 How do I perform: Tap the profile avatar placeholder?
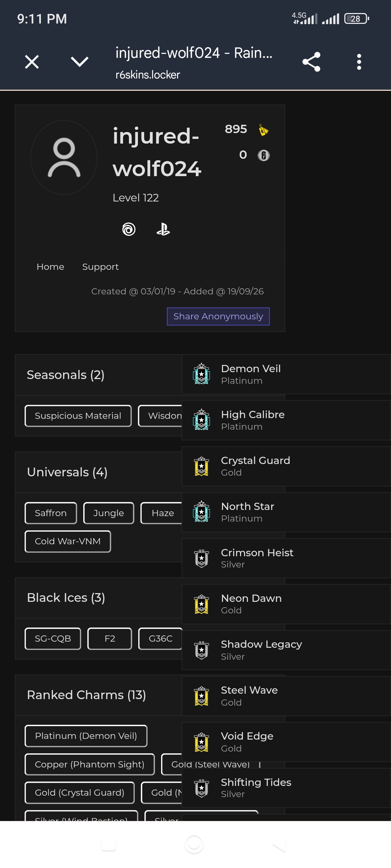pos(64,157)
